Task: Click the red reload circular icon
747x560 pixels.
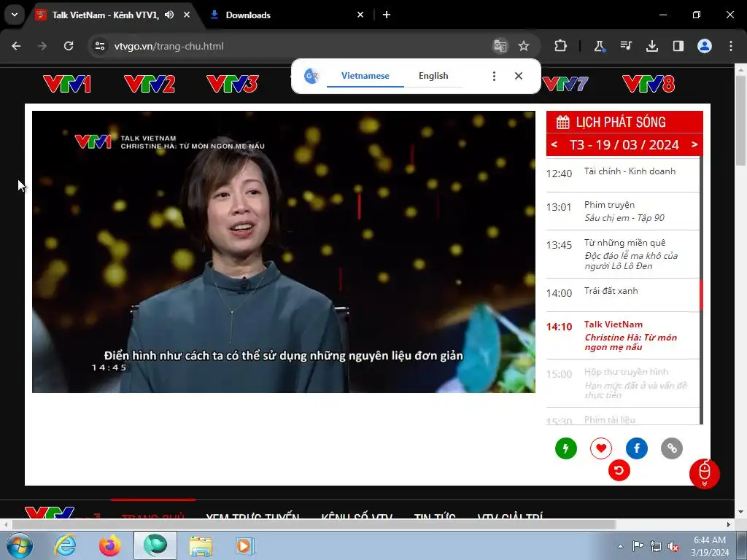Action: [619, 470]
